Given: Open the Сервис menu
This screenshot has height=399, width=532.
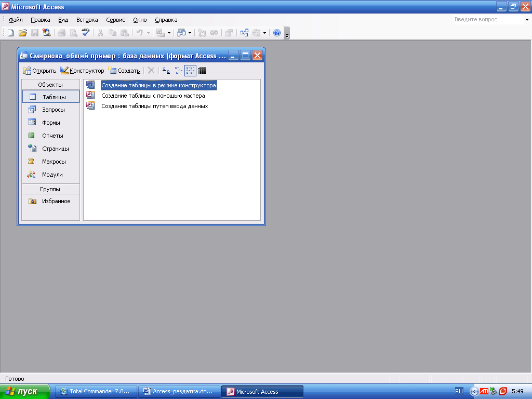Looking at the screenshot, I should [115, 20].
